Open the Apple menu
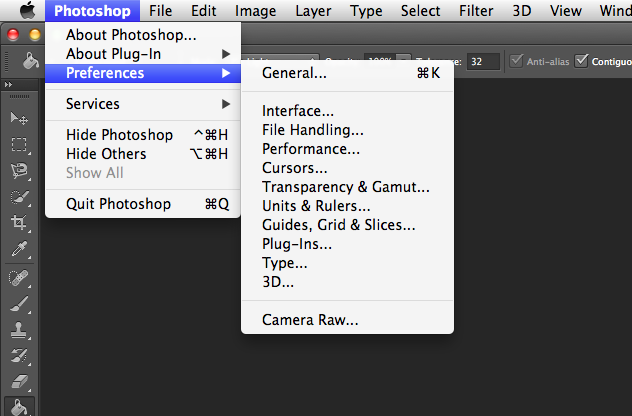The width and height of the screenshot is (632, 416). [27, 10]
